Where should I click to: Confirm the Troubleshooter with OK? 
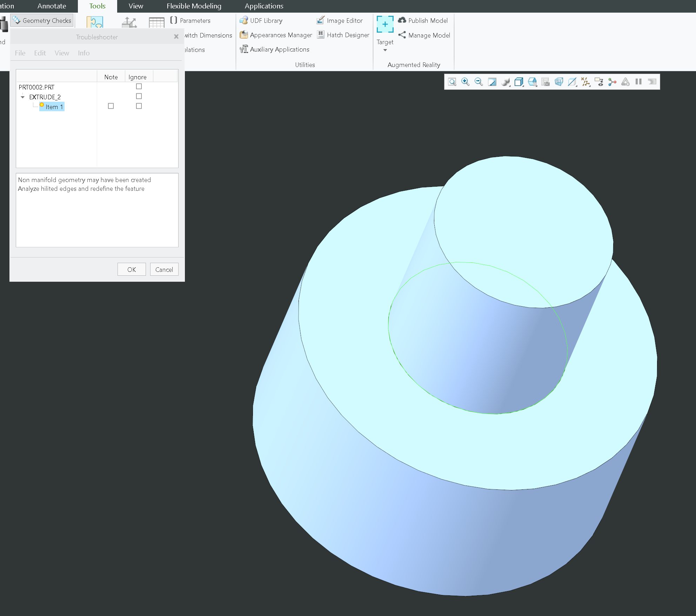(x=131, y=269)
